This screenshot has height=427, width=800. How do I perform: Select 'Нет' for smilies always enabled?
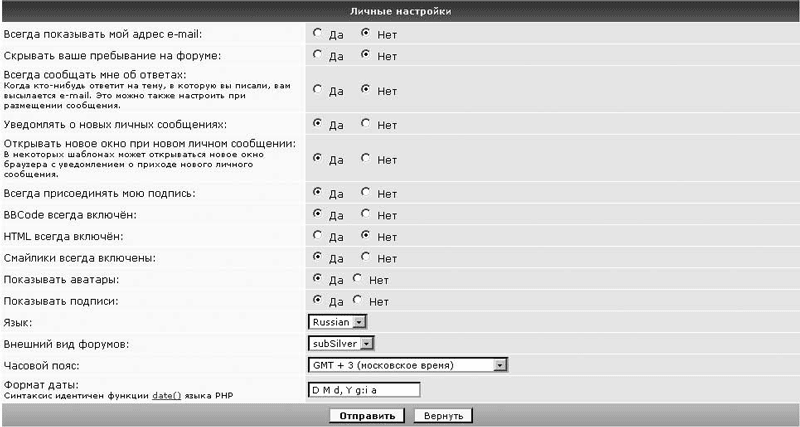366,257
